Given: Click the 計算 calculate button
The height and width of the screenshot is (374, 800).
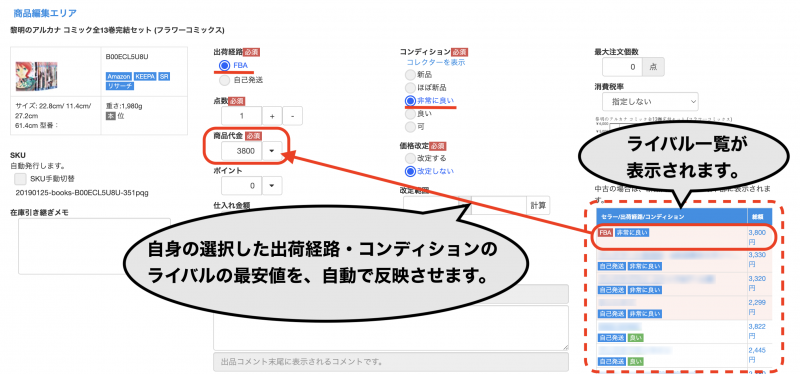Looking at the screenshot, I should pos(538,206).
